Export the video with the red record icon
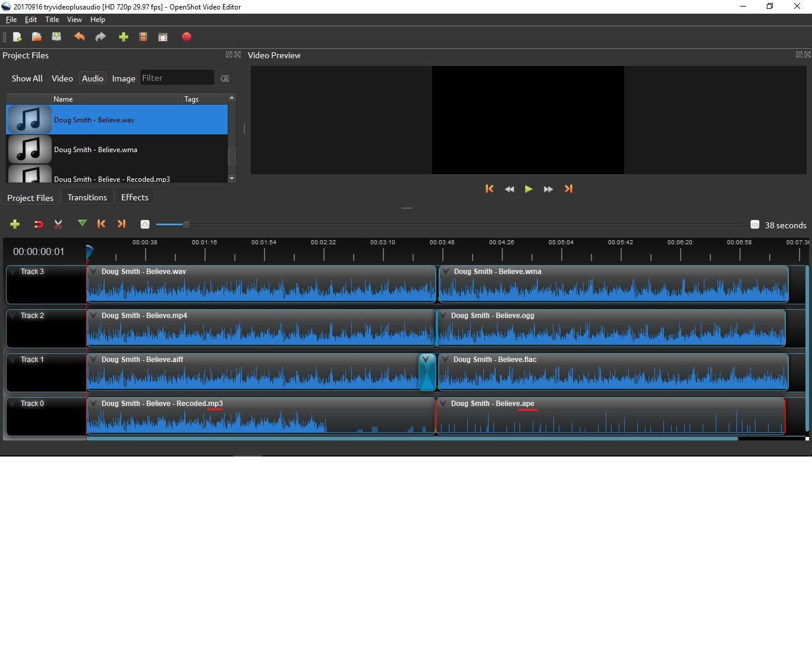 [x=187, y=37]
